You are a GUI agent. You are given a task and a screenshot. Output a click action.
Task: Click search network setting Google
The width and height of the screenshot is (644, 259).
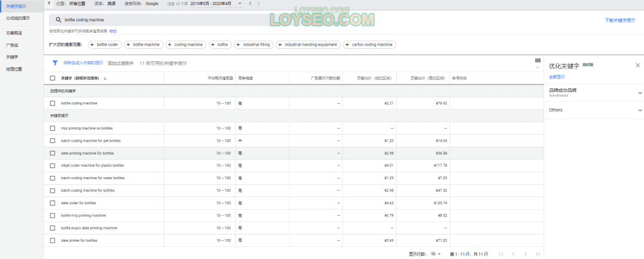152,3
